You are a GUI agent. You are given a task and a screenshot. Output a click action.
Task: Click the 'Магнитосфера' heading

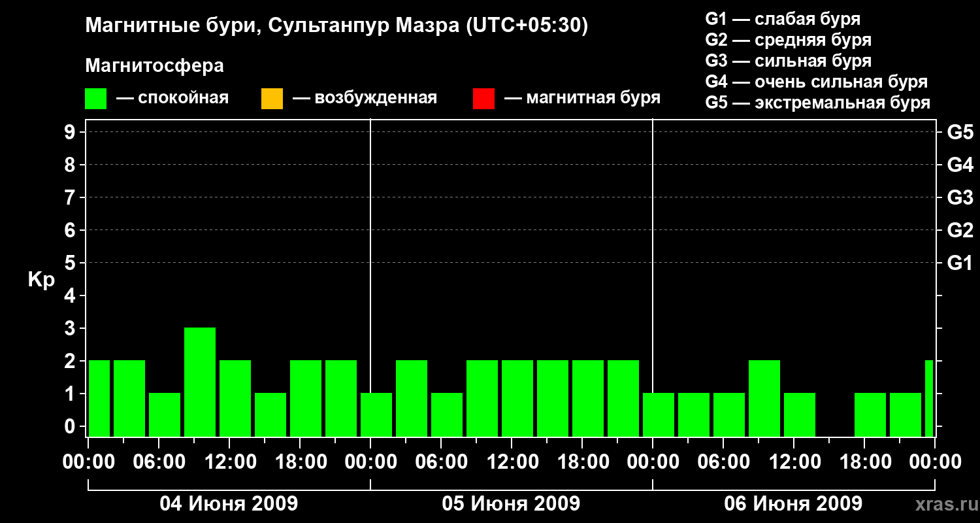pos(154,66)
